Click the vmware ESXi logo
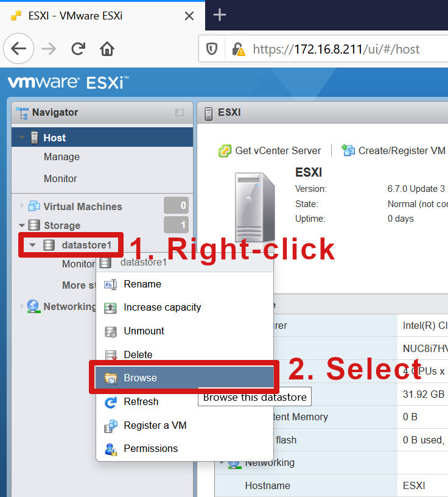Image resolution: width=448 pixels, height=497 pixels. coord(68,82)
